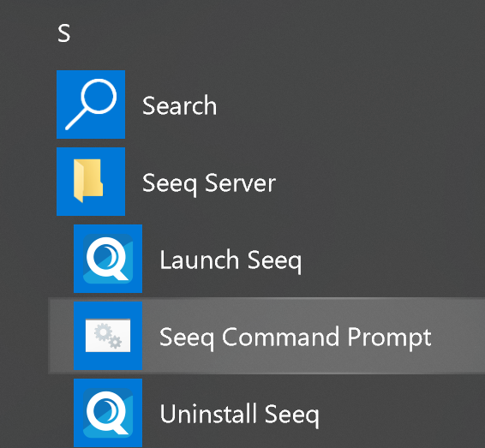Click the Launch Seeq Q logo icon

[108, 259]
